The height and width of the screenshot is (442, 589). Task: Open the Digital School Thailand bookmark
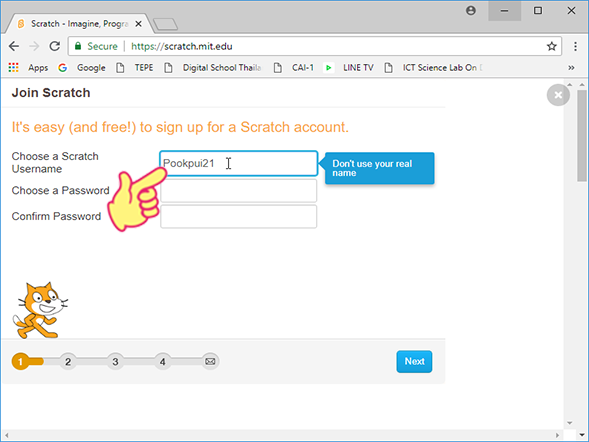coord(213,68)
